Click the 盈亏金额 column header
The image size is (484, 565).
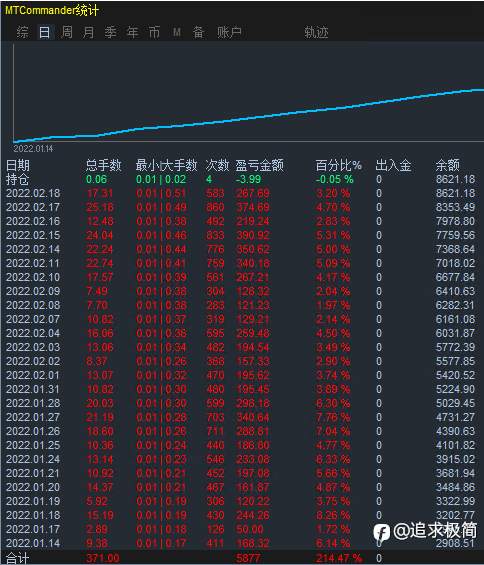(259, 165)
